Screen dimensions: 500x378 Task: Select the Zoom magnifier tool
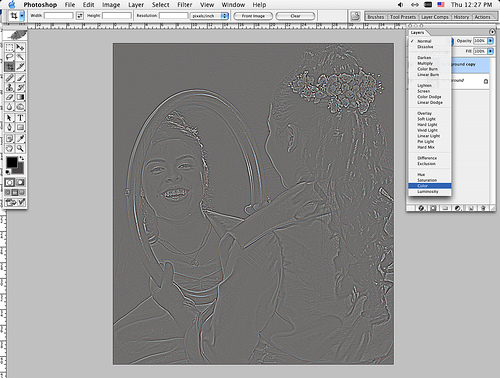coord(20,148)
